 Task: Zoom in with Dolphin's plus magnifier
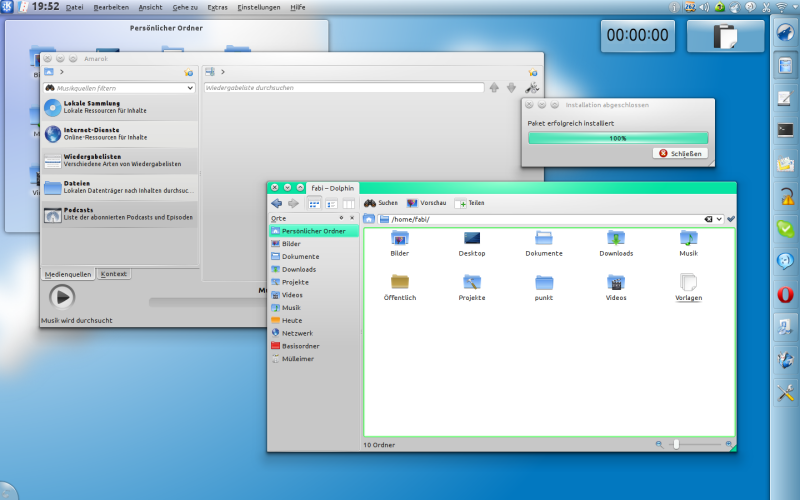click(729, 444)
